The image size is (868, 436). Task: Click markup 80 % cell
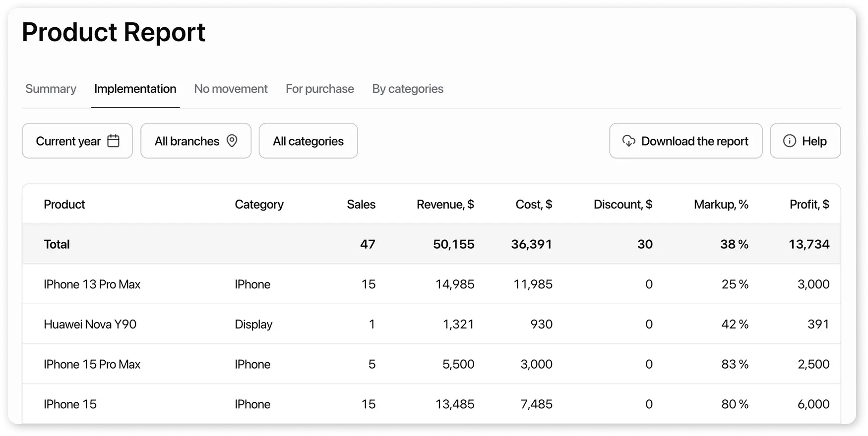click(735, 404)
